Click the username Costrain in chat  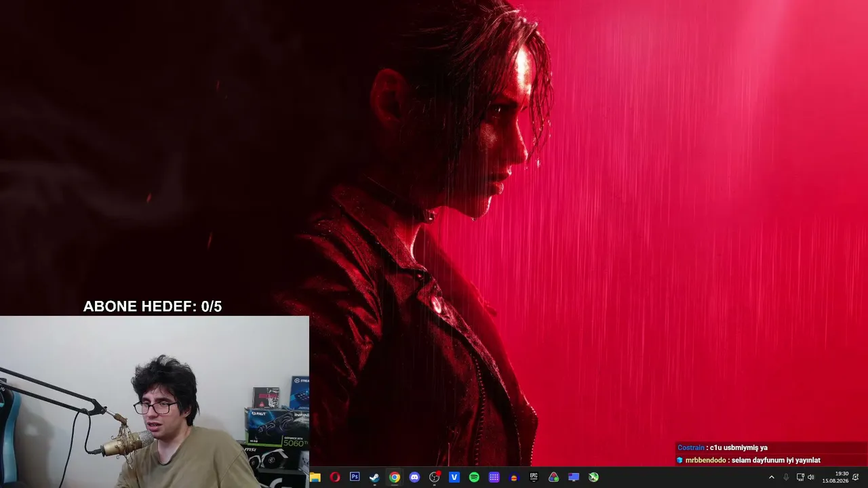(691, 448)
